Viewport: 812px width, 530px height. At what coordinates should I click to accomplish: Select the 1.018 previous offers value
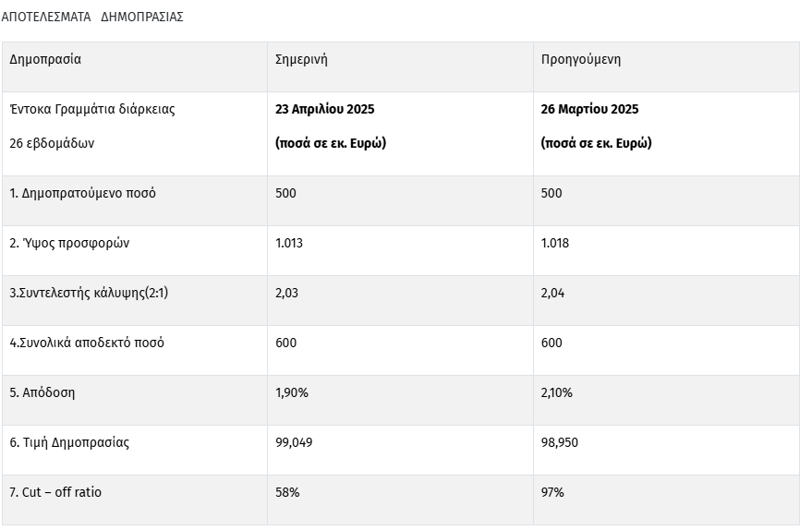point(555,243)
